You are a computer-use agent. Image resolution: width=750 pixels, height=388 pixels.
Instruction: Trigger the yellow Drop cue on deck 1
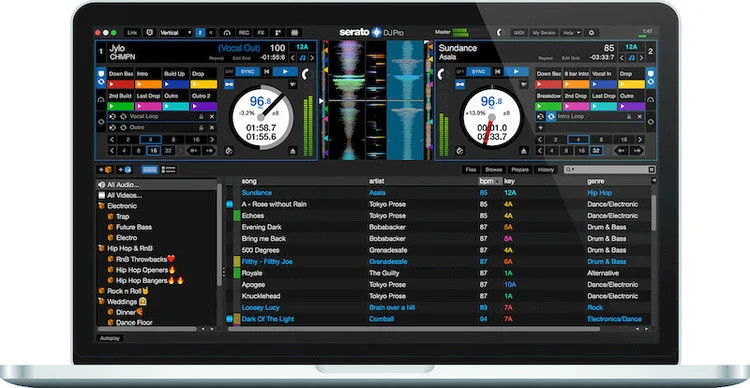pos(204,84)
